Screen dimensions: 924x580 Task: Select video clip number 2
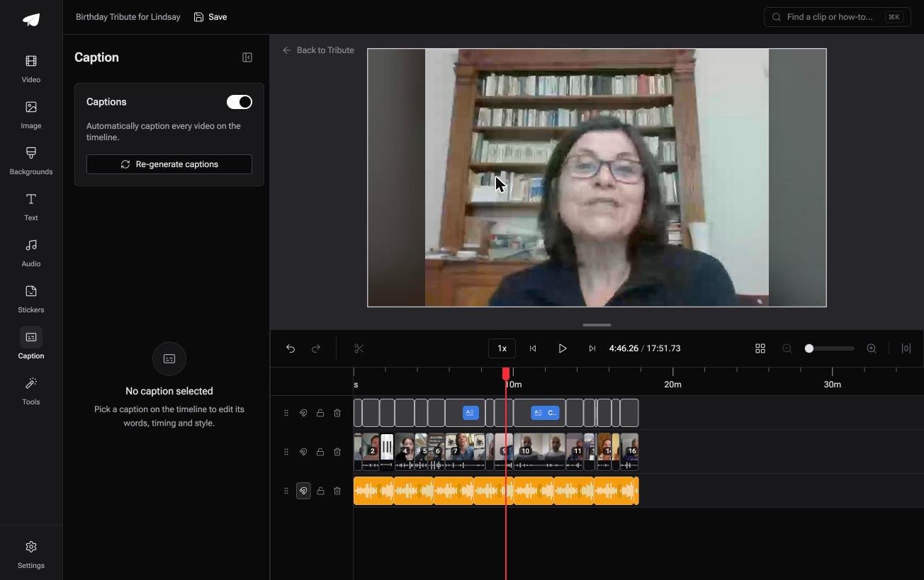(371, 452)
